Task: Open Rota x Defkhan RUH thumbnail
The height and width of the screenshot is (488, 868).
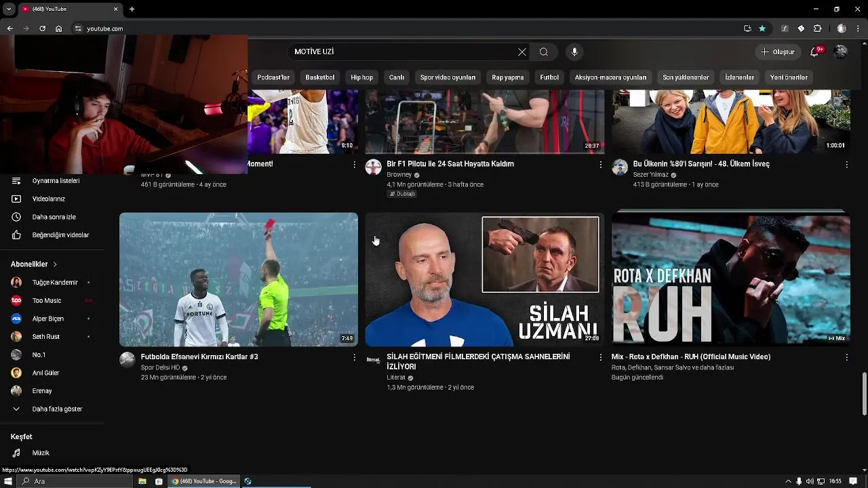Action: pos(731,280)
